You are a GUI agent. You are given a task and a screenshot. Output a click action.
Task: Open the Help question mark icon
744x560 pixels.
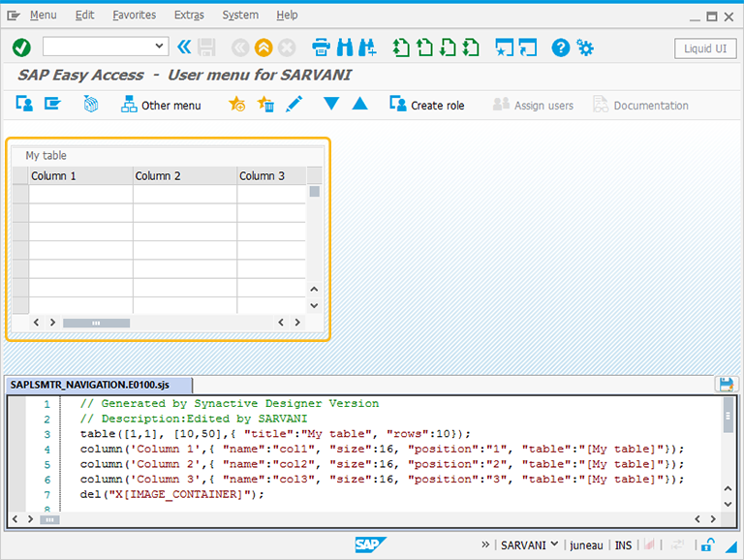point(560,47)
